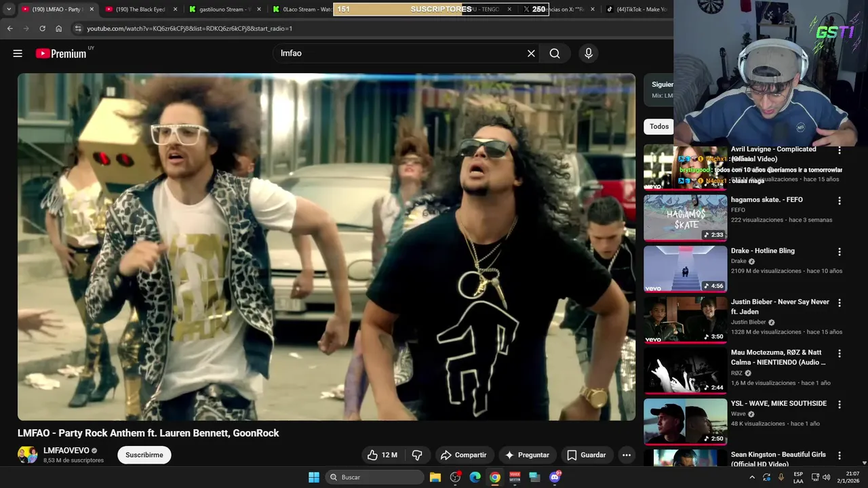Image resolution: width=868 pixels, height=488 pixels.
Task: Open options menu for Never Say Never video
Action: click(x=840, y=302)
